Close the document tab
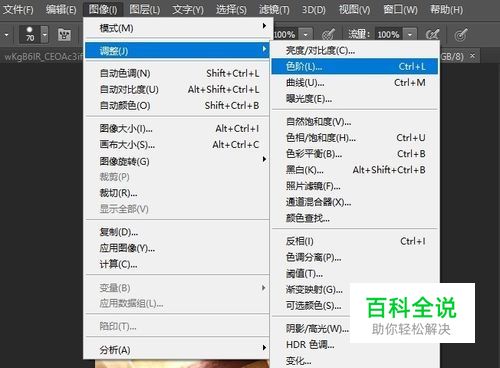The height and width of the screenshot is (368, 500). (x=472, y=56)
